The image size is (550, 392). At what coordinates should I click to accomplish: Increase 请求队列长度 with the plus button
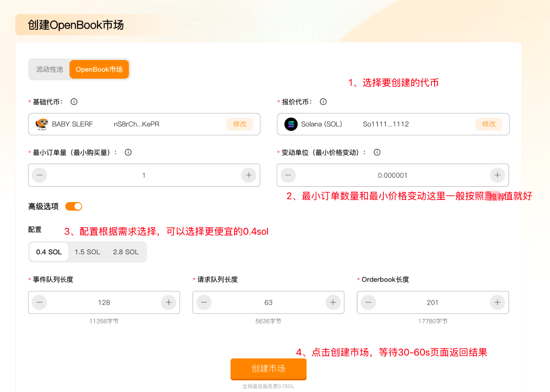pos(333,302)
